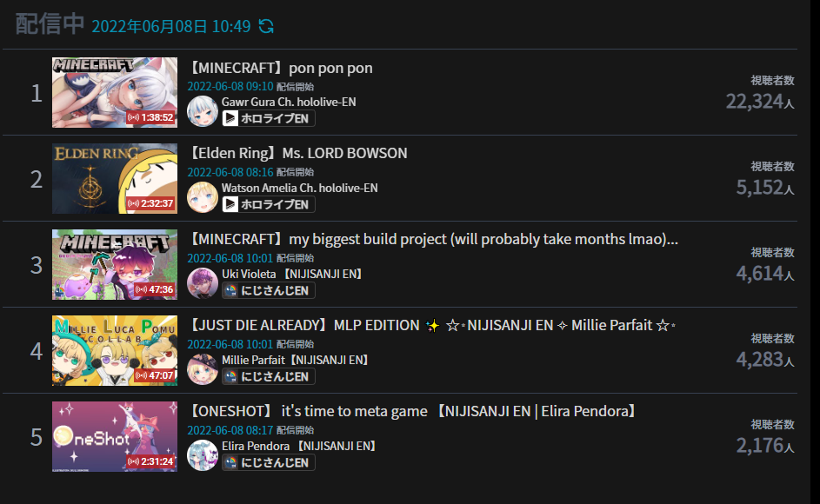Click Gawr Gura Ch. hololive-EN channel name

point(289,102)
